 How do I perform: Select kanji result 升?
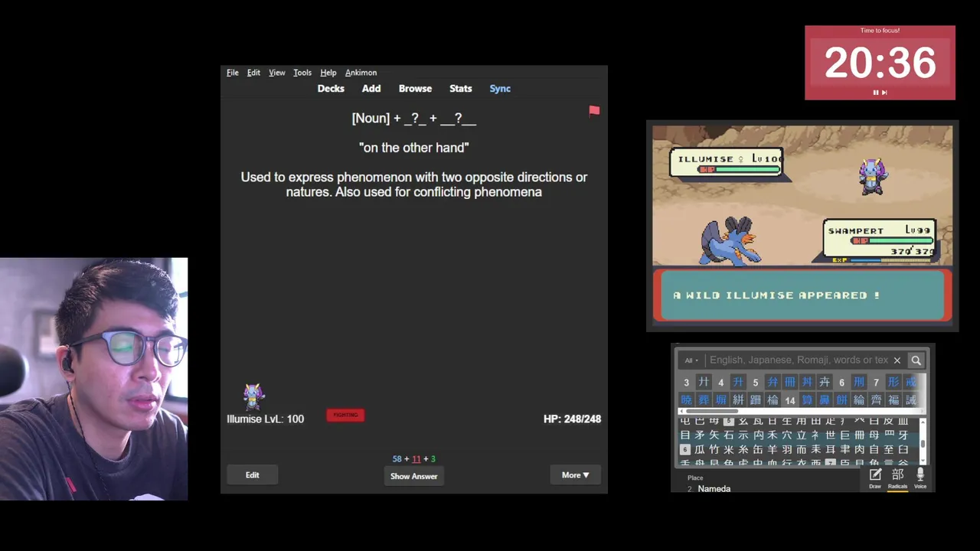coord(738,382)
